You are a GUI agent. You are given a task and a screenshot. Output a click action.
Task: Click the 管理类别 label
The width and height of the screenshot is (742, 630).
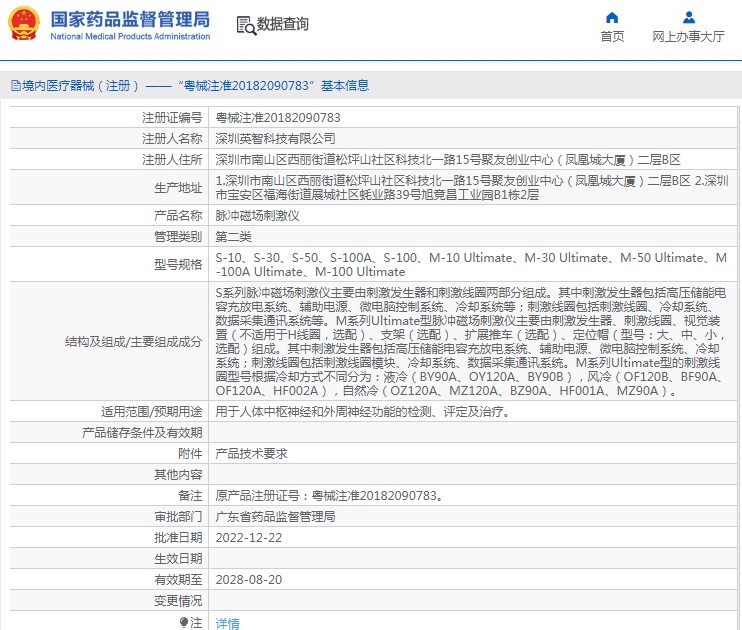pos(178,237)
